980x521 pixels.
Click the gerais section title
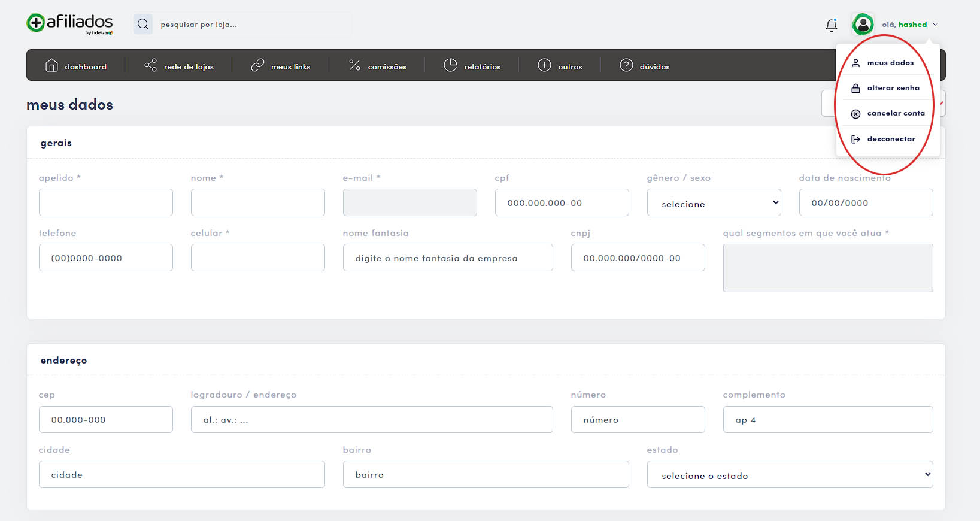56,143
